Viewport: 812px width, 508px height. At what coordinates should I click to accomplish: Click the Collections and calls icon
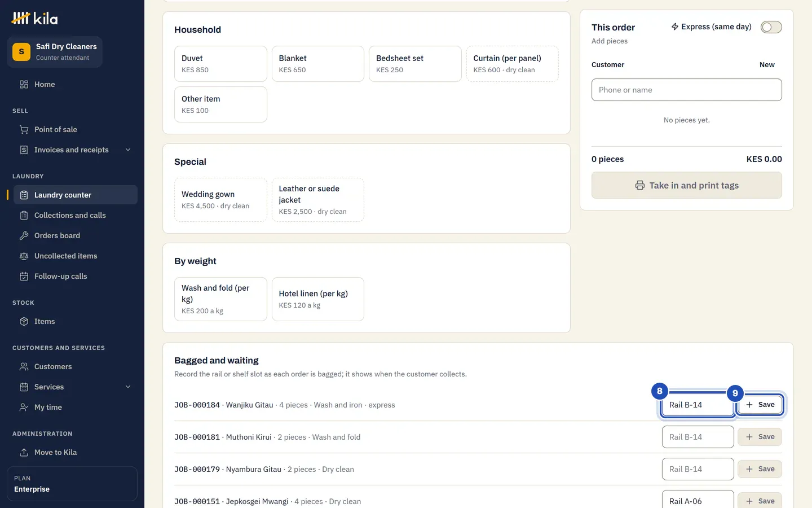pos(24,215)
